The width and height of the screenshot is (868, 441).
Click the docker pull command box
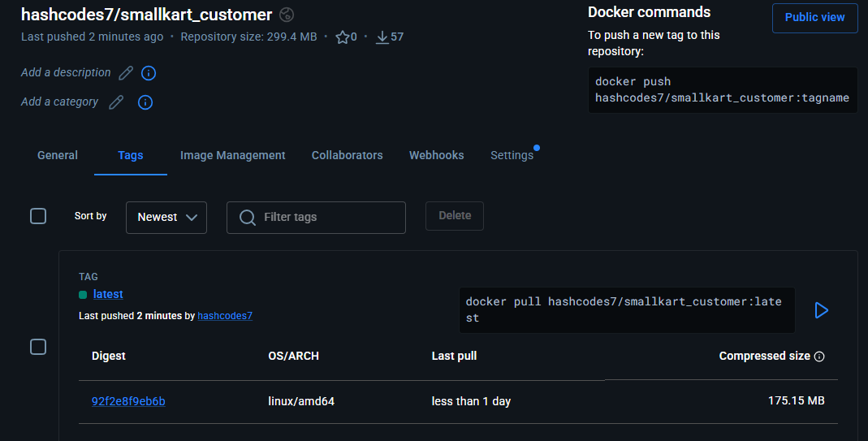(627, 310)
